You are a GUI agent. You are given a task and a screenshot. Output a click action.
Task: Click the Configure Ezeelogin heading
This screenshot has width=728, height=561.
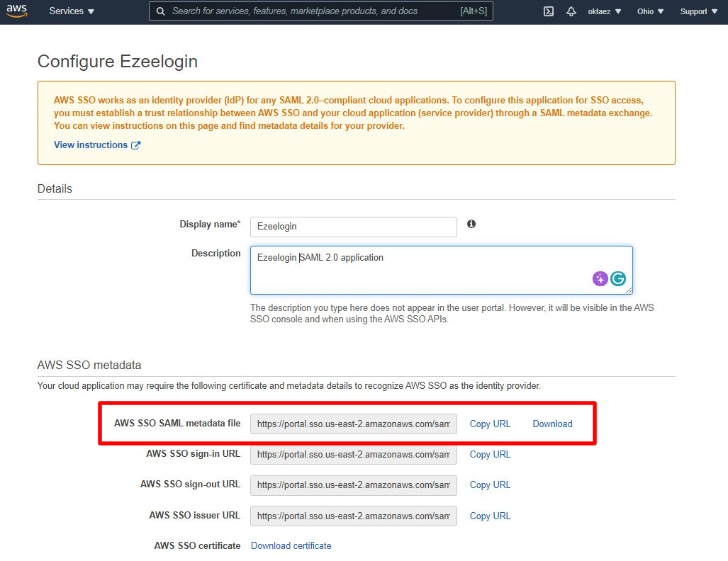click(x=118, y=61)
